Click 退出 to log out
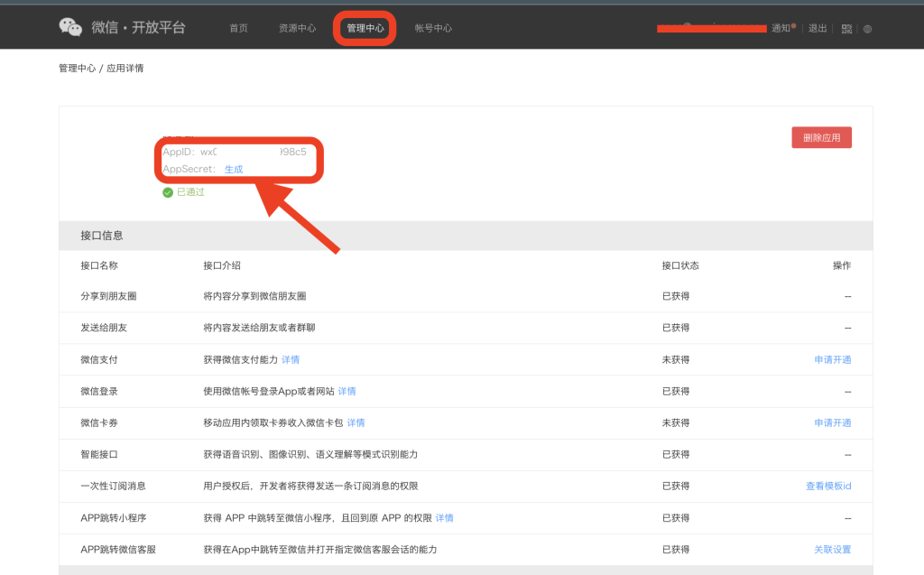The width and height of the screenshot is (924, 575). [x=818, y=28]
